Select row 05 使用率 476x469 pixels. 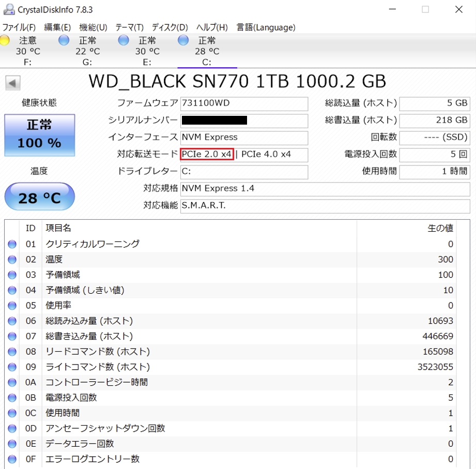pyautogui.click(x=231, y=305)
